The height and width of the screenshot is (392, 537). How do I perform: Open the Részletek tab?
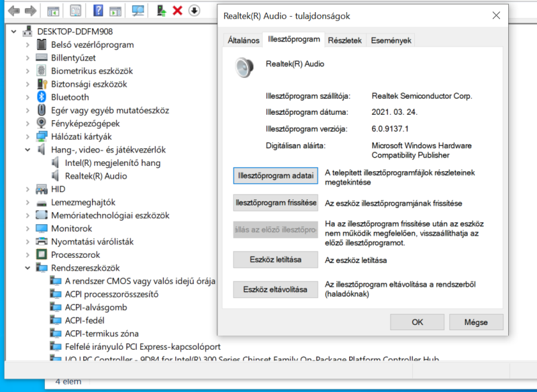345,40
